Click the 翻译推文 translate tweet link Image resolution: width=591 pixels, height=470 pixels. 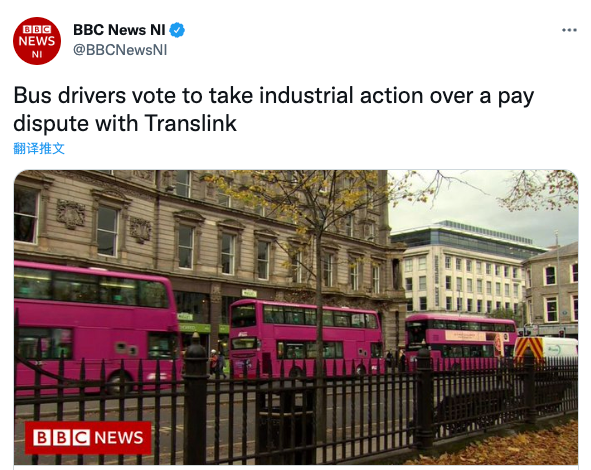pyautogui.click(x=39, y=149)
